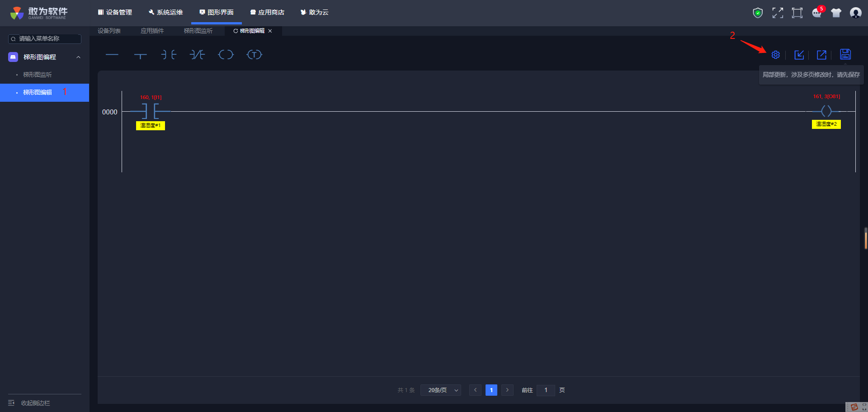Focus the 请输入菜单名称 search field
Image resolution: width=868 pixels, height=412 pixels.
pos(45,39)
